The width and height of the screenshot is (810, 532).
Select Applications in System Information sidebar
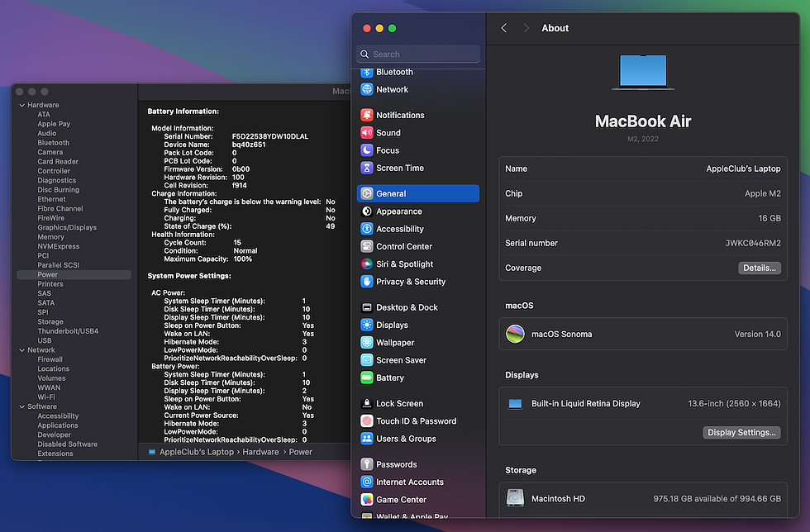tap(58, 425)
